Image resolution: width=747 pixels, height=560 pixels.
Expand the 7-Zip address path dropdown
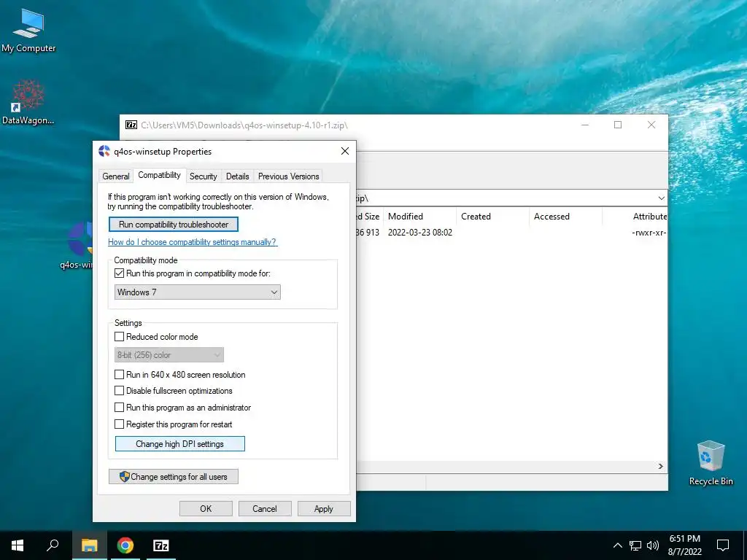point(661,198)
